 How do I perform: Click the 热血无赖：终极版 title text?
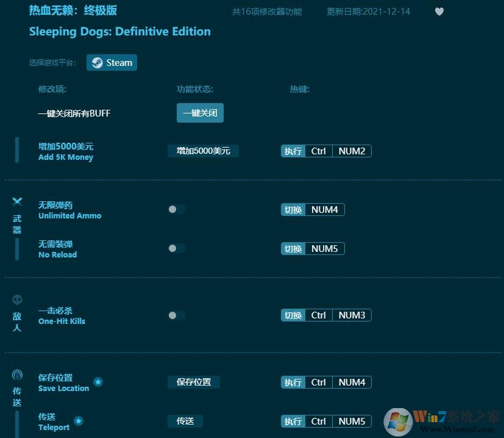[73, 10]
